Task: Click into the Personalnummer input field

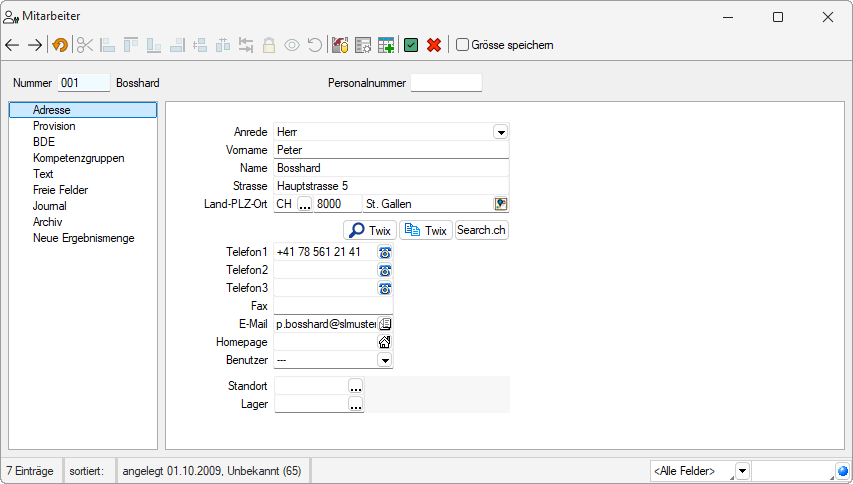Action: [x=446, y=83]
